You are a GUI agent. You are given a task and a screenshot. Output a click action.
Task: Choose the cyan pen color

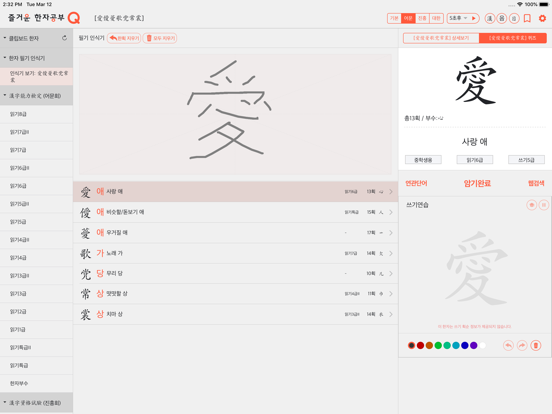pyautogui.click(x=456, y=345)
